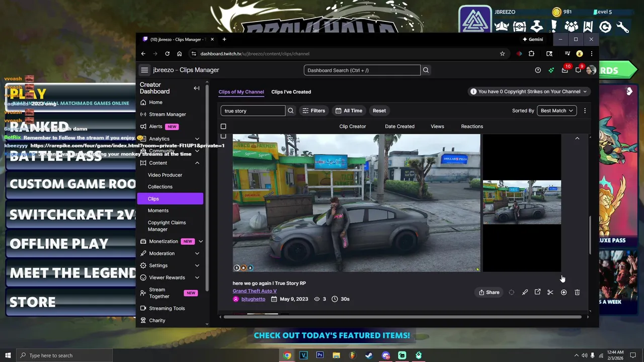Go to Chrome home page icon
Image resolution: width=644 pixels, height=362 pixels.
[179, 54]
